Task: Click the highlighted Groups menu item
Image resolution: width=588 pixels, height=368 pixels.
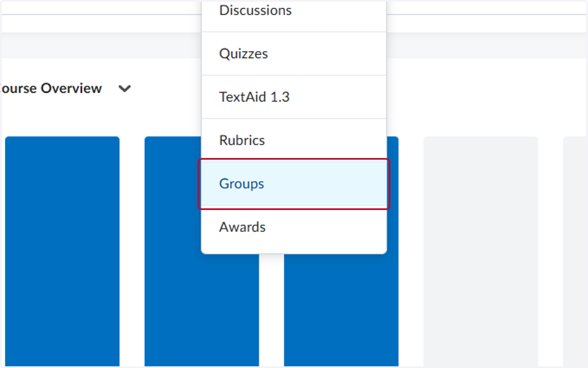Action: 294,184
